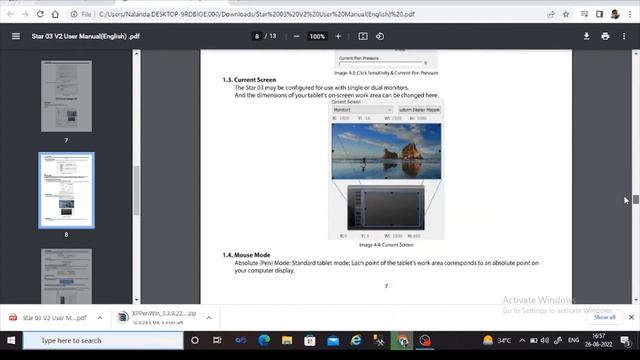
Task: Bookmark this page with star icon
Action: [566, 14]
